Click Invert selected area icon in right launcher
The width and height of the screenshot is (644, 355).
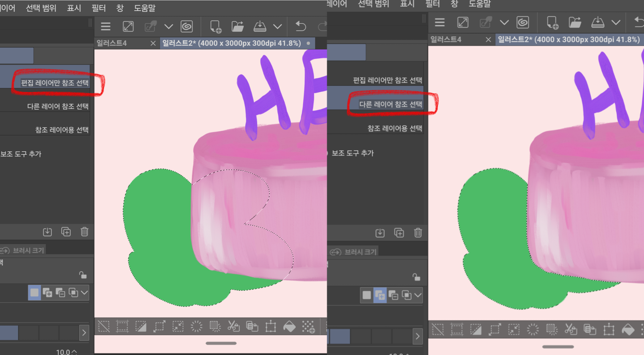476,329
